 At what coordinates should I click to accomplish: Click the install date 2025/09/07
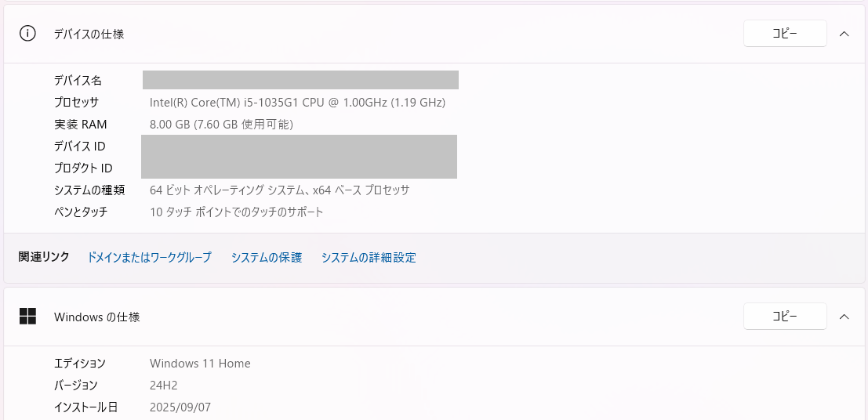tap(180, 407)
